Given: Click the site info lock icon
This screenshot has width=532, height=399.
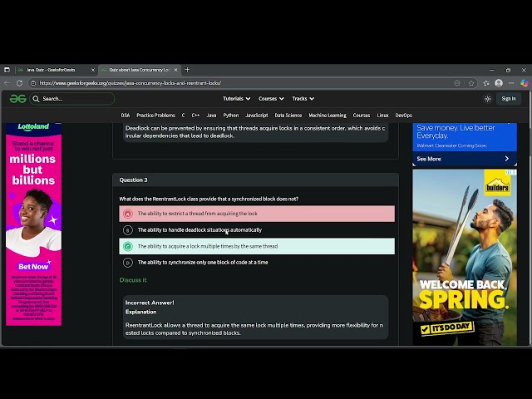Looking at the screenshot, I should (x=33, y=83).
